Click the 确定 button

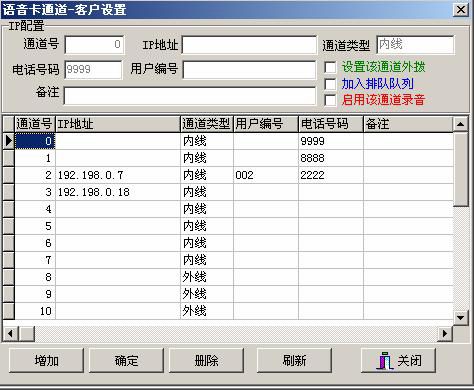(x=126, y=360)
